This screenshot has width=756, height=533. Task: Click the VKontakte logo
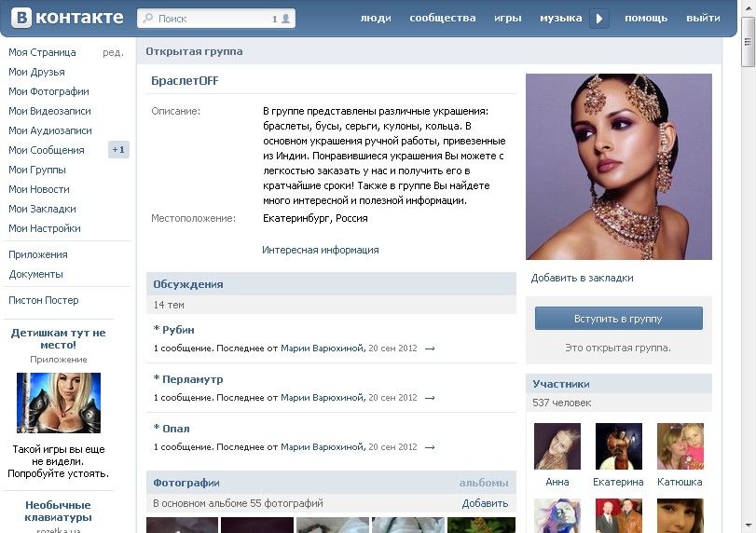pyautogui.click(x=67, y=18)
